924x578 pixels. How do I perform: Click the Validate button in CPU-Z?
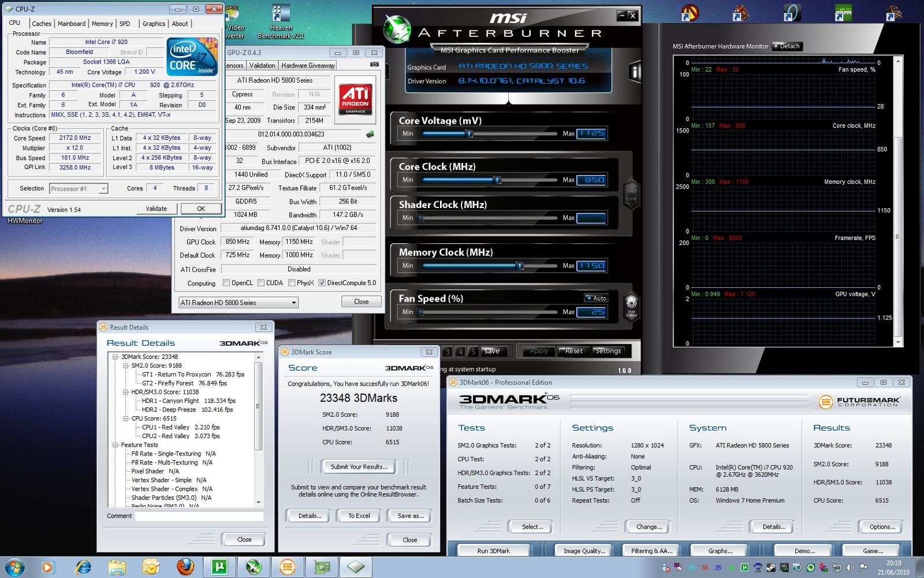(157, 209)
